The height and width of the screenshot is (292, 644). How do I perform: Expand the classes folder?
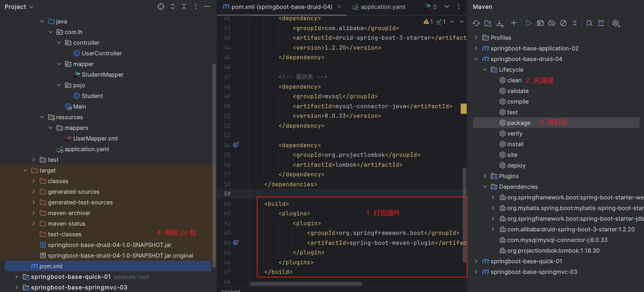[34, 181]
